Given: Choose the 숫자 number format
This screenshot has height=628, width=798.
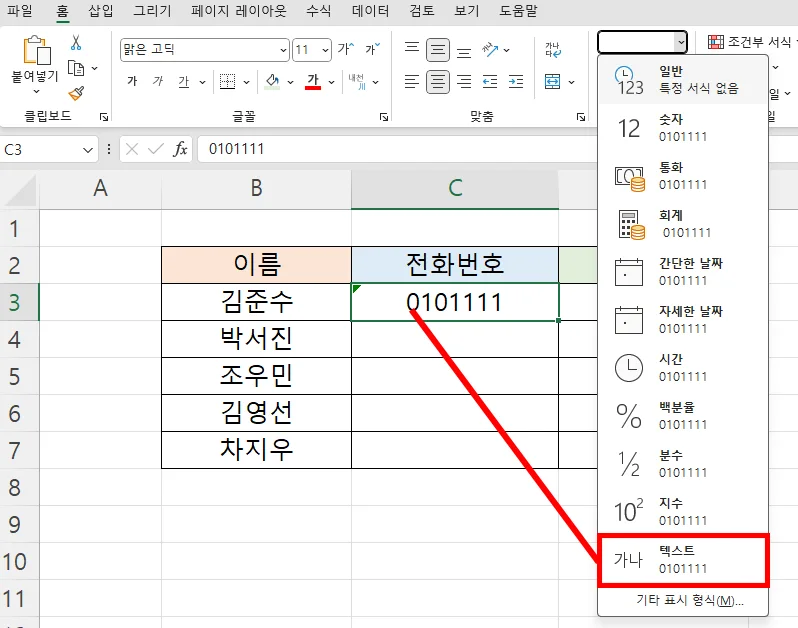Looking at the screenshot, I should (682, 128).
